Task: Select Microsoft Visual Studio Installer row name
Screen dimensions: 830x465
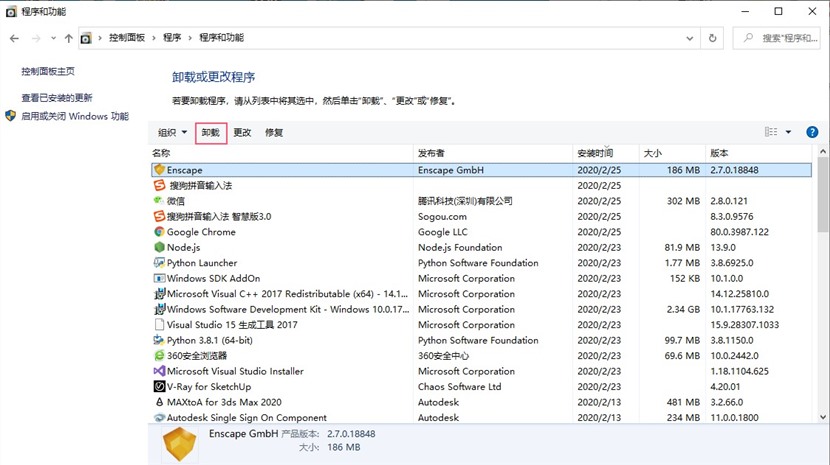Action: 236,371
